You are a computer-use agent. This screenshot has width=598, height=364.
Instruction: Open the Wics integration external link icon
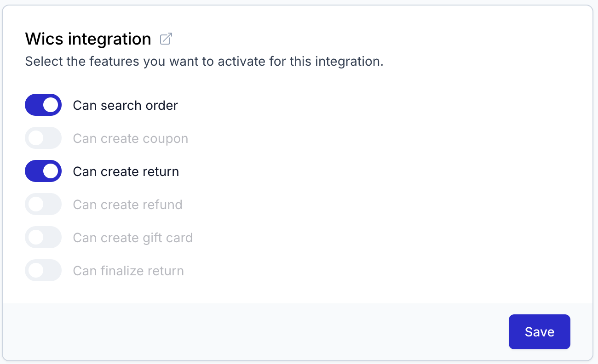pyautogui.click(x=166, y=39)
